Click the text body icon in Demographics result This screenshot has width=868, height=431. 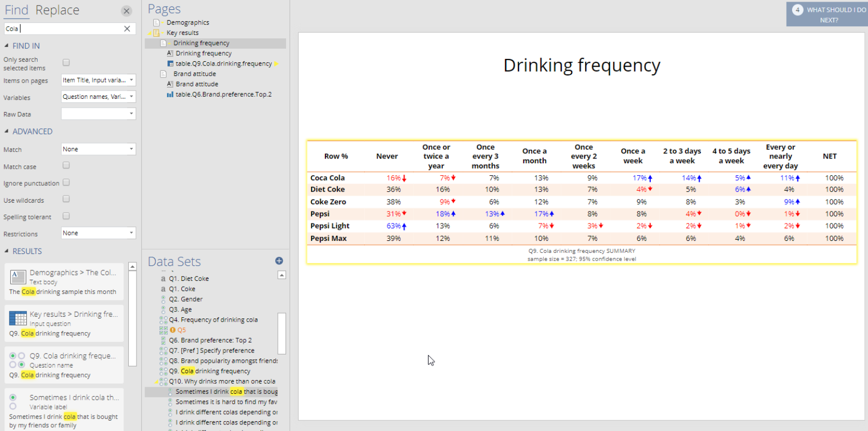[x=18, y=277]
